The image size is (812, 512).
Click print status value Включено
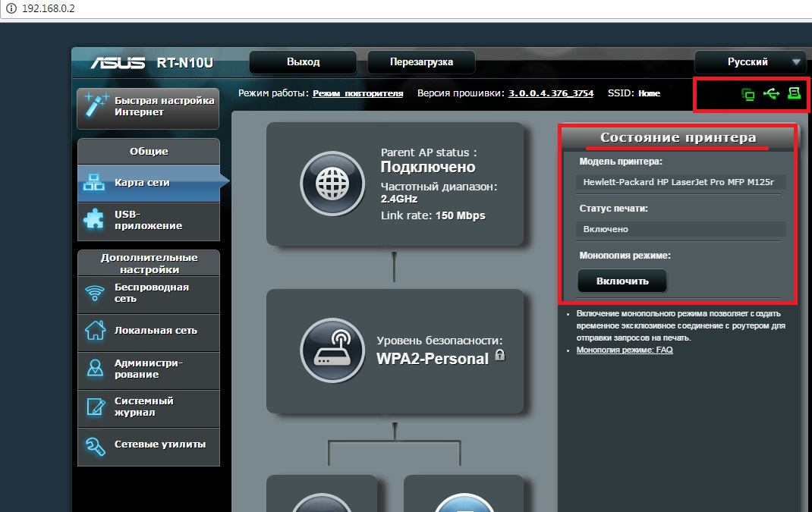681,229
